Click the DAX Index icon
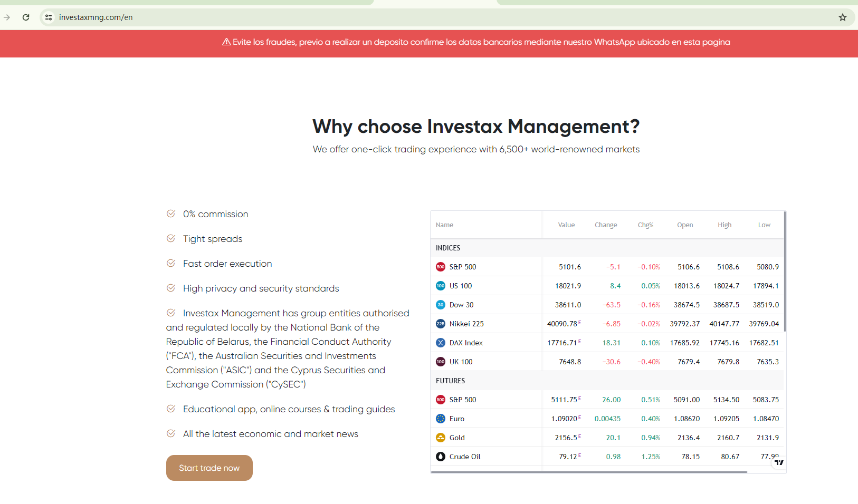The width and height of the screenshot is (858, 504). [x=441, y=343]
